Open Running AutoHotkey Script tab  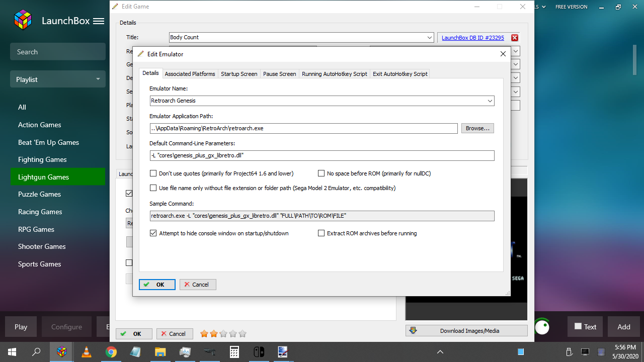[335, 74]
